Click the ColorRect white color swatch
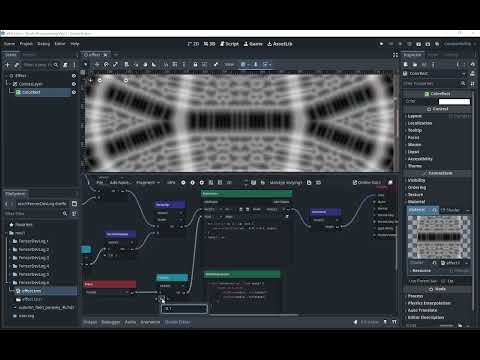The width and height of the screenshot is (480, 360). [454, 101]
